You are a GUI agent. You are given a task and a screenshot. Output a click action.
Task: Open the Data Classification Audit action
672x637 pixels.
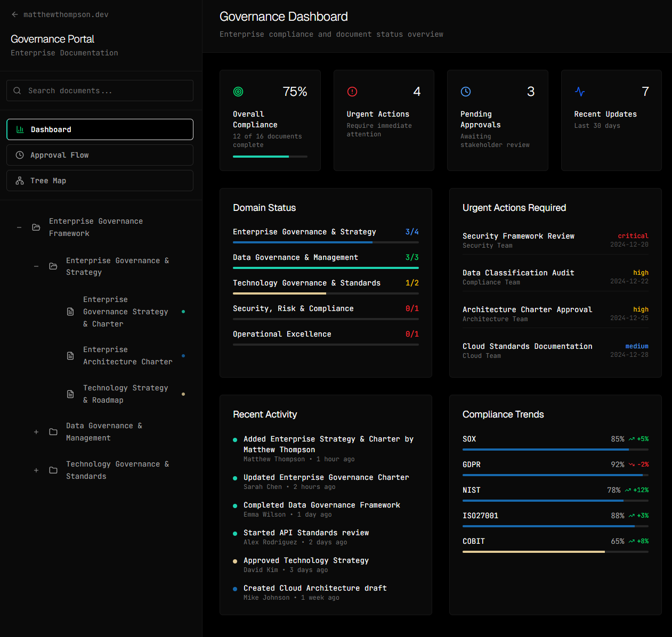(x=555, y=277)
